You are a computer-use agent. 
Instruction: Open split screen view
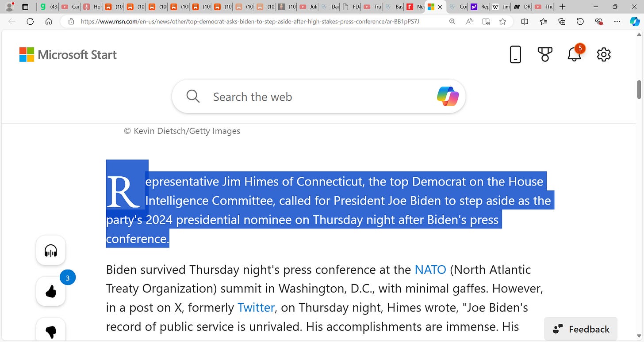(x=525, y=21)
